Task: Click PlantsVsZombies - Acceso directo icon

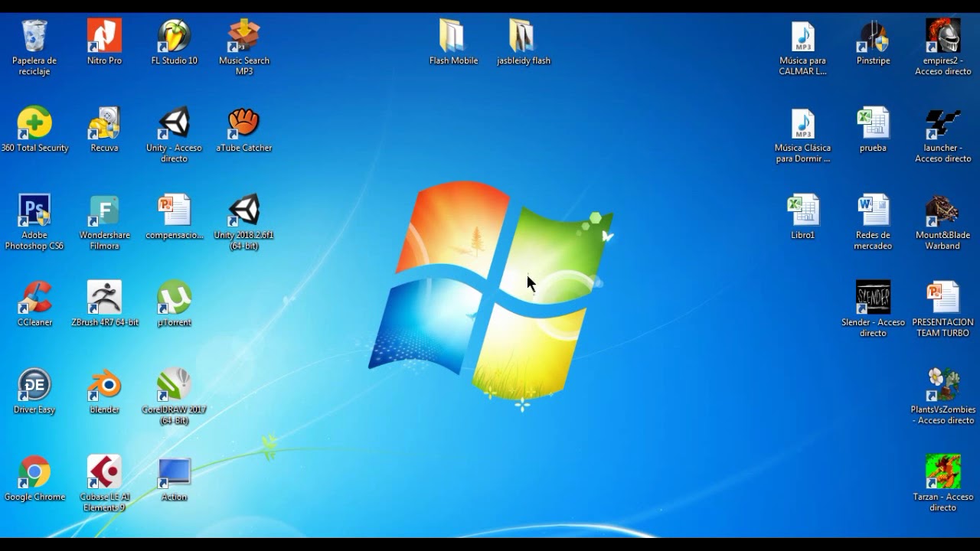Action: click(x=942, y=385)
